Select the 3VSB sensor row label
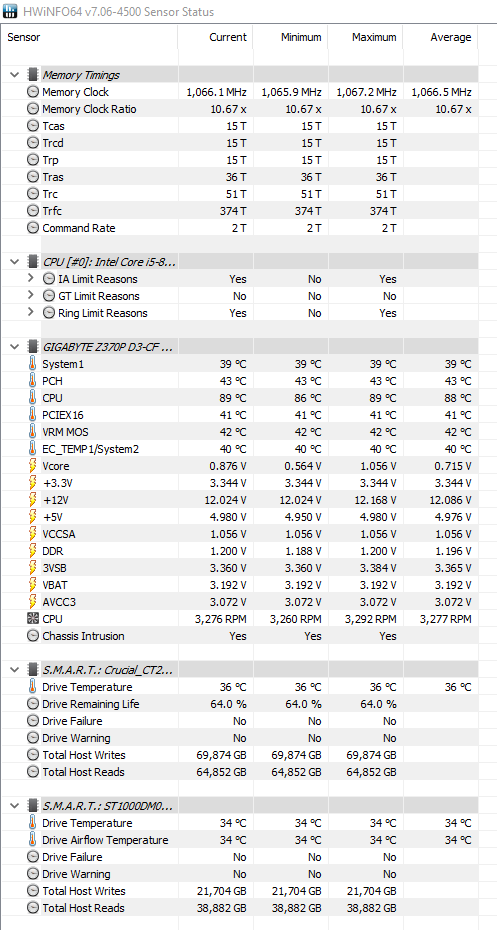The height and width of the screenshot is (930, 497). [55, 568]
